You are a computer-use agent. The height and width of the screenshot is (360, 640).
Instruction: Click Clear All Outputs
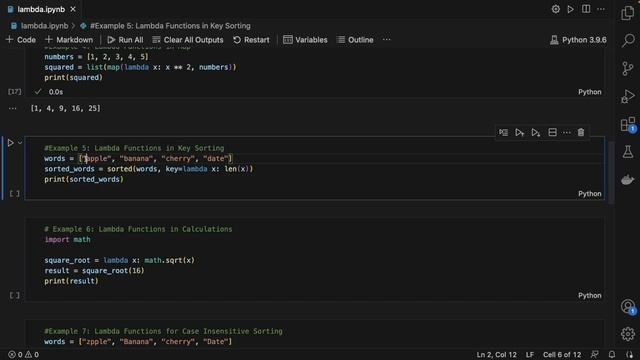pos(188,40)
